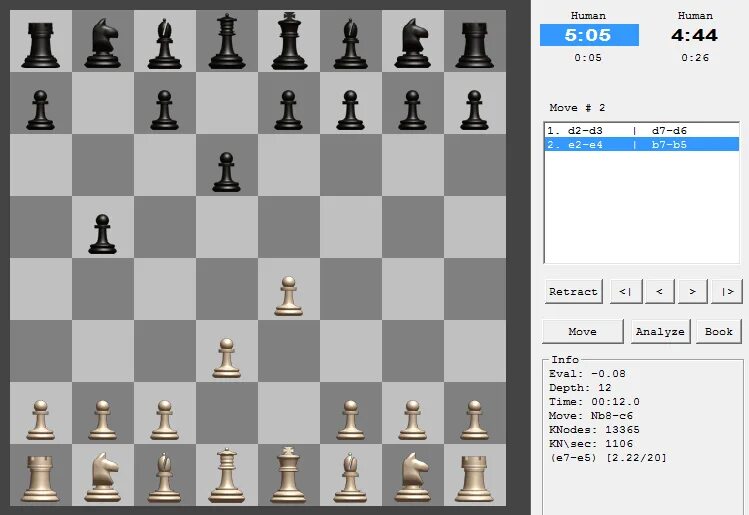Open the Book button
The height and width of the screenshot is (515, 749).
pyautogui.click(x=719, y=332)
